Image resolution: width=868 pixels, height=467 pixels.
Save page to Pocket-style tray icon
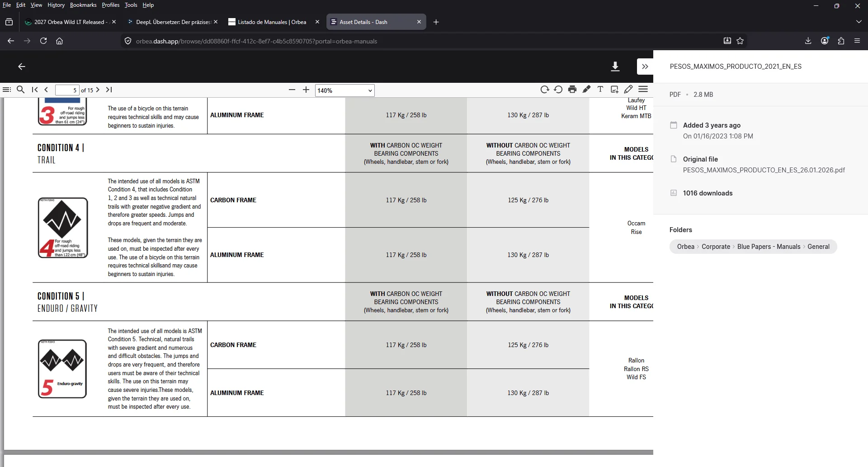coord(727,41)
